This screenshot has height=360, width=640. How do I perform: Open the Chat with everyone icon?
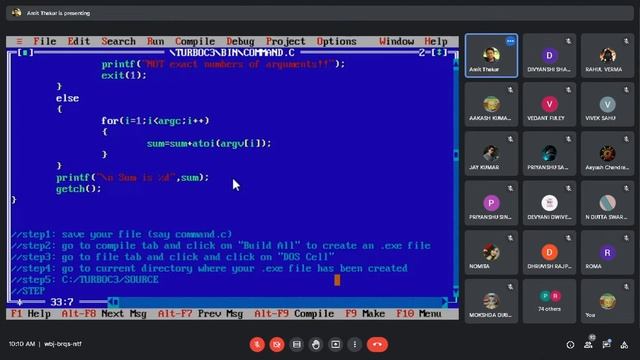[x=607, y=345]
